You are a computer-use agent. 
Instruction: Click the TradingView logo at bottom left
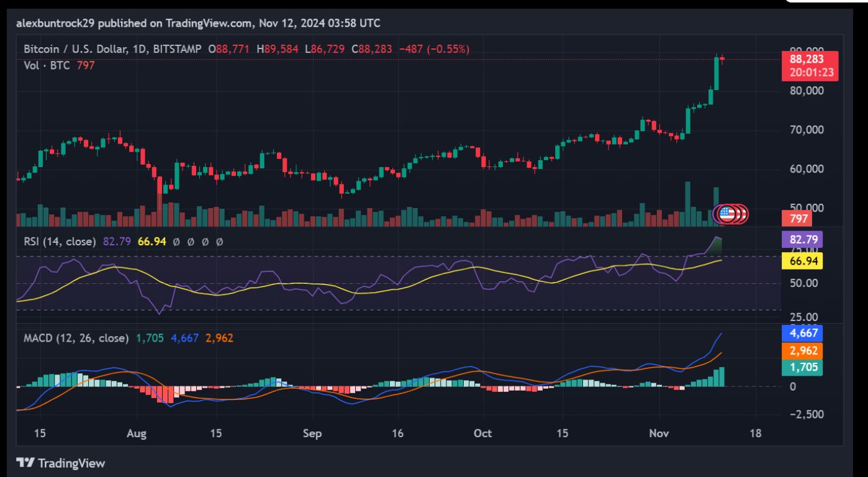pos(60,463)
